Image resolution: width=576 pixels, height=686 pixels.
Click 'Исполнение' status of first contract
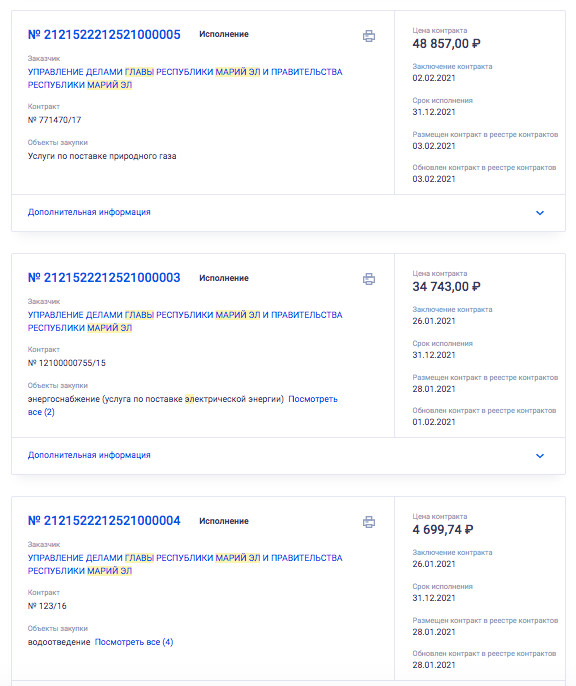224,34
